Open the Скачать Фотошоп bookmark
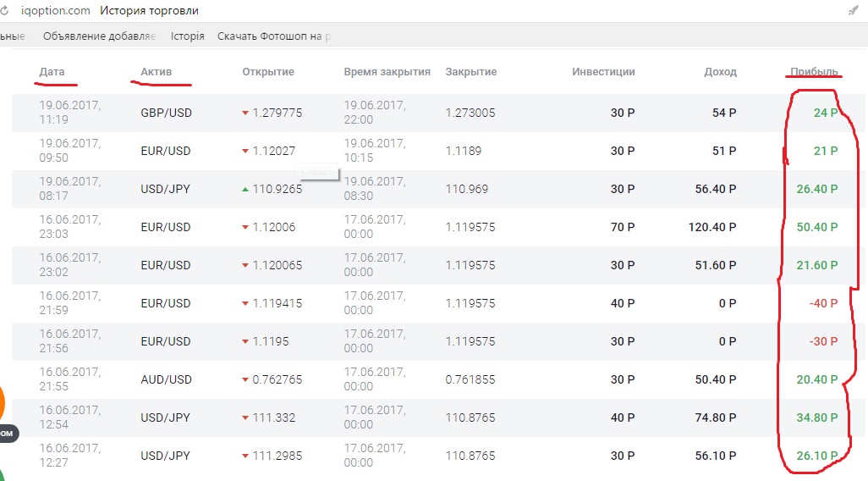Image resolution: width=868 pixels, height=481 pixels. 273,36
